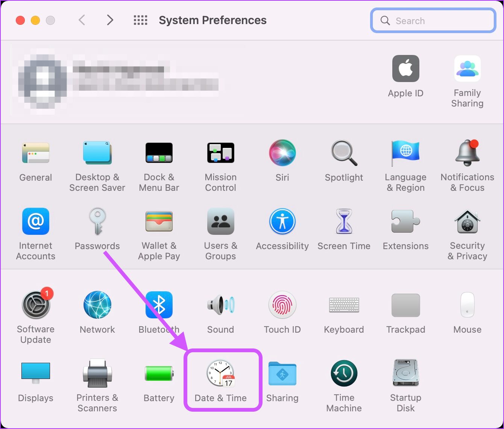Click the Search field
Viewport: 504px width, 429px height.
point(433,21)
